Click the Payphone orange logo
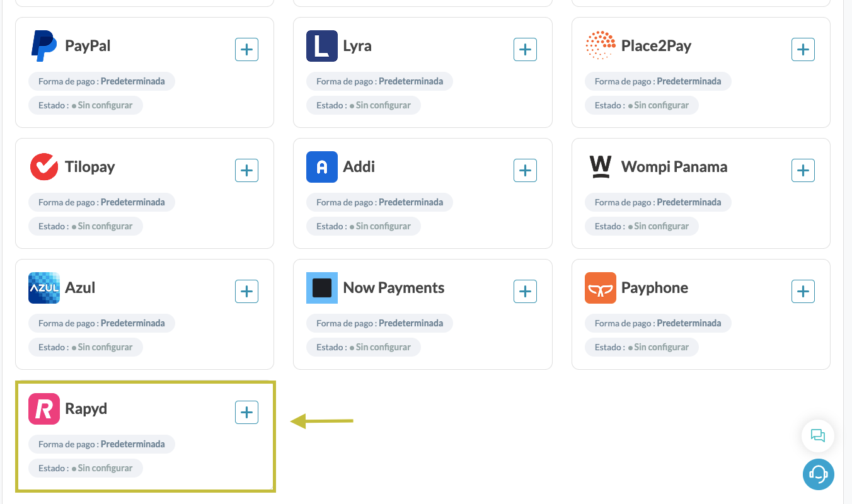 click(x=601, y=288)
